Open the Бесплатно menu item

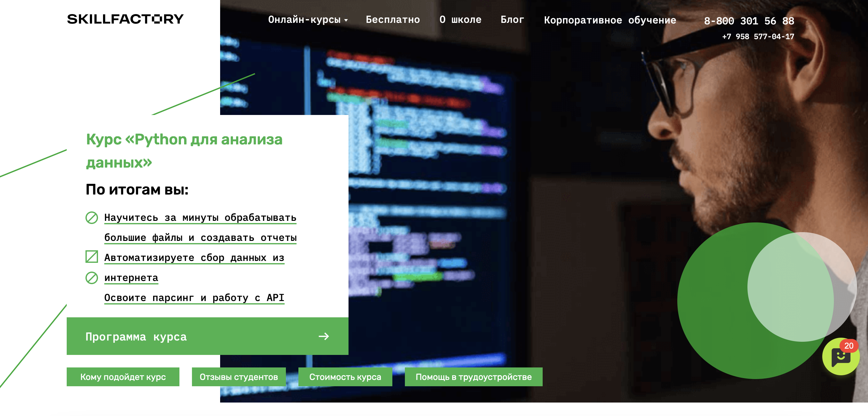[x=393, y=19]
